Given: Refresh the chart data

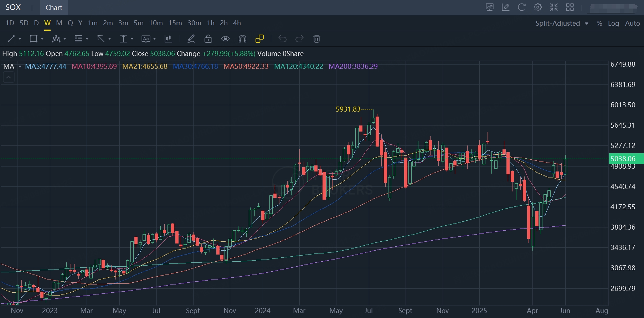Looking at the screenshot, I should (521, 7).
